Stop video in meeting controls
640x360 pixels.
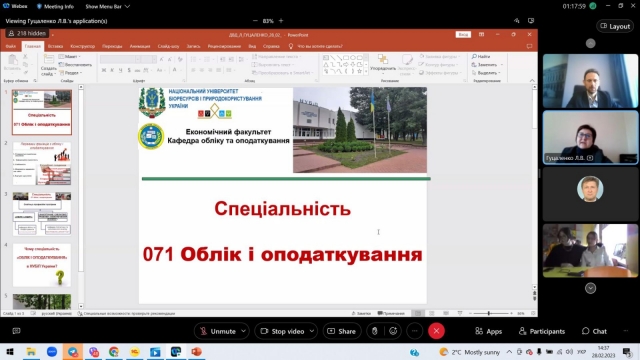tap(282, 331)
